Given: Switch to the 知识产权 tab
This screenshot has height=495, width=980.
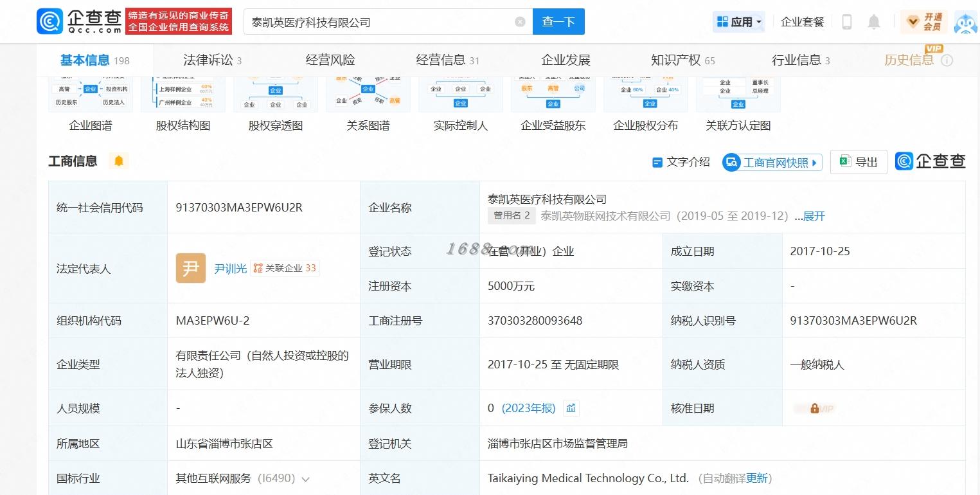Looking at the screenshot, I should [683, 60].
